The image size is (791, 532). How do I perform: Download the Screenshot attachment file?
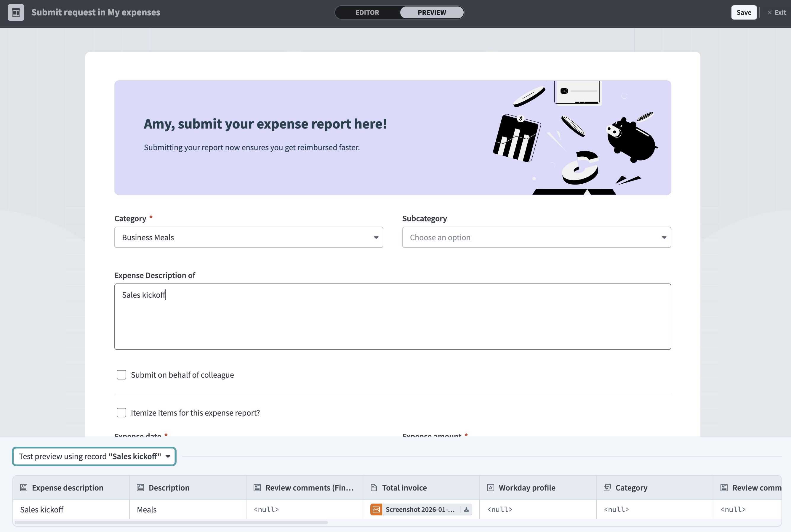coord(466,509)
